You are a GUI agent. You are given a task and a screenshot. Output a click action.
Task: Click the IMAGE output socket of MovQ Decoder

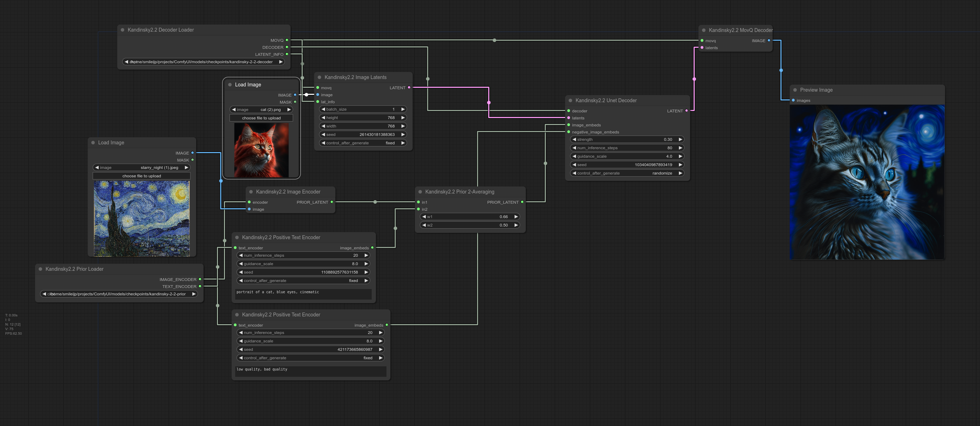769,40
